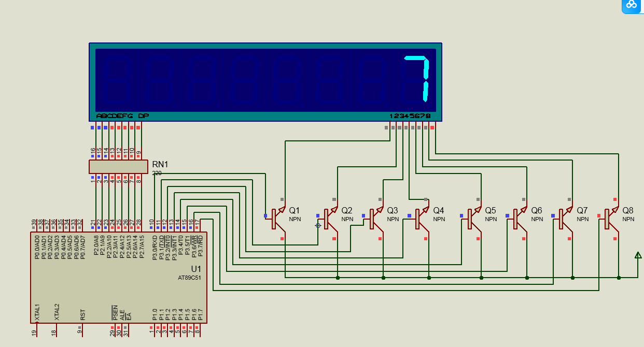Select the Q2 NPN transistor symbol
The image size is (644, 347).
click(329, 219)
